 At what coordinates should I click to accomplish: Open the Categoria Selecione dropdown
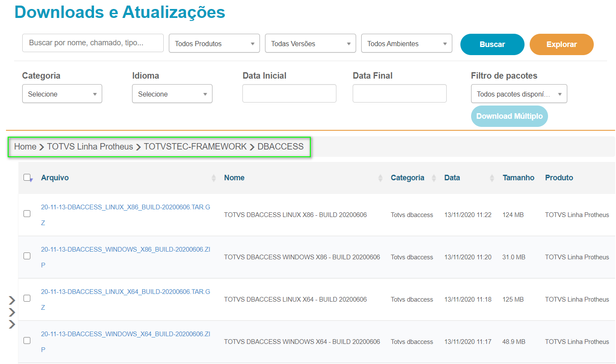(62, 94)
